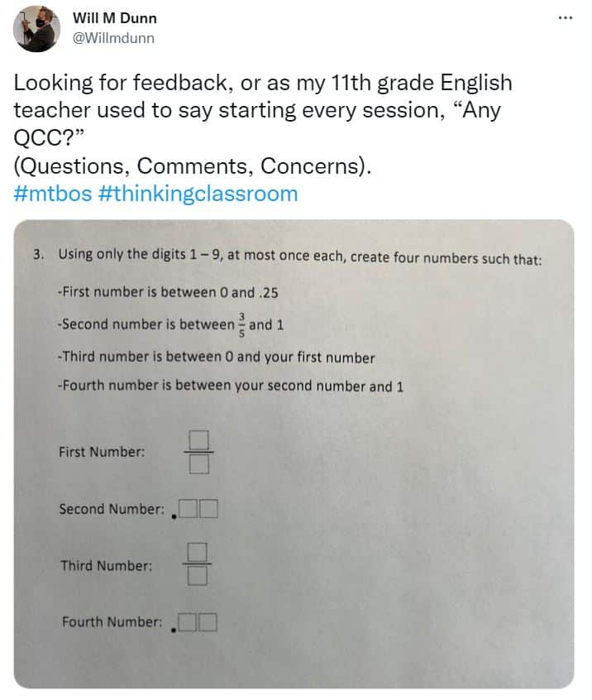Click Fourth Number's first decimal digit box

[x=188, y=622]
